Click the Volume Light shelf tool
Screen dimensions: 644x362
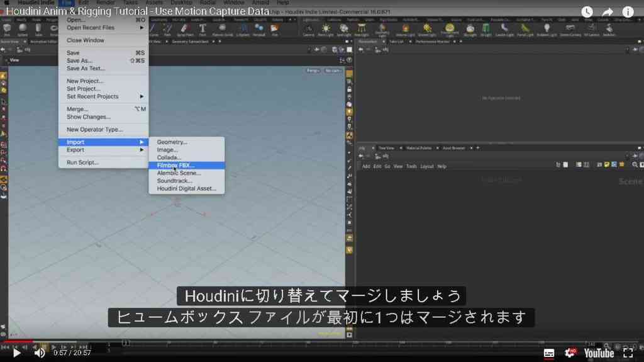406,29
